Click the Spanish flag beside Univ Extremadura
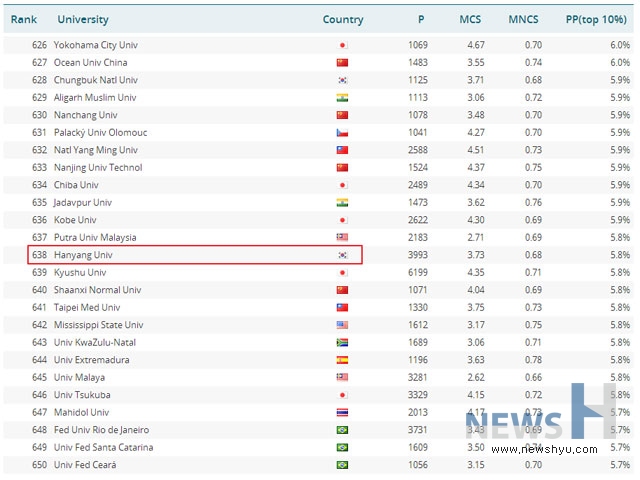The image size is (640, 480). (x=342, y=360)
